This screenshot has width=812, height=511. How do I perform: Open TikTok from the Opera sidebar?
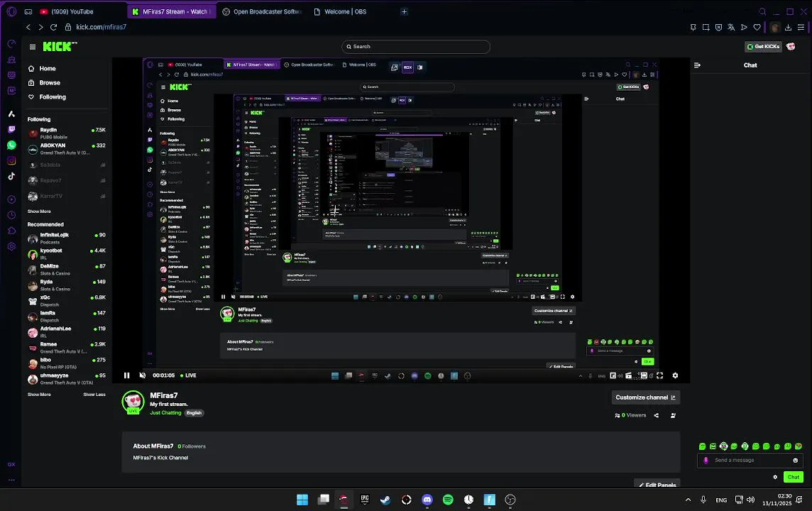(x=11, y=176)
